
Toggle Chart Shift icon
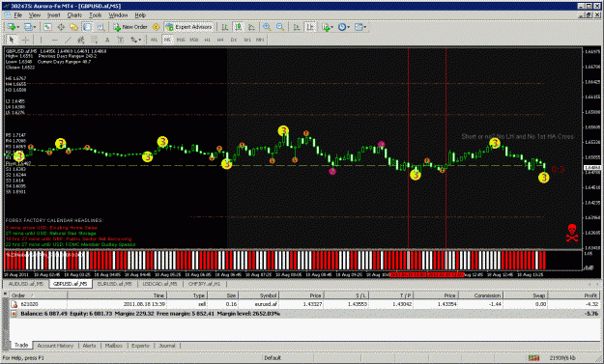click(x=310, y=27)
